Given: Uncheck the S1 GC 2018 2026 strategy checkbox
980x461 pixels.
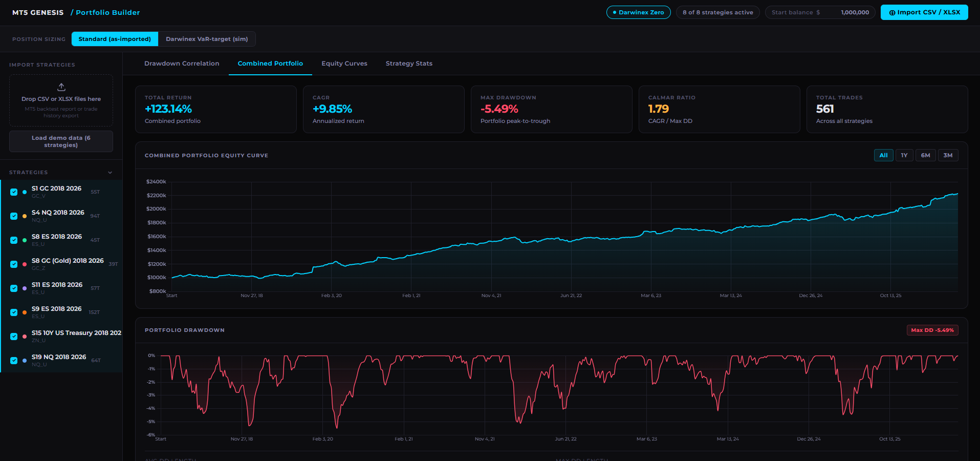Looking at the screenshot, I should [x=14, y=192].
